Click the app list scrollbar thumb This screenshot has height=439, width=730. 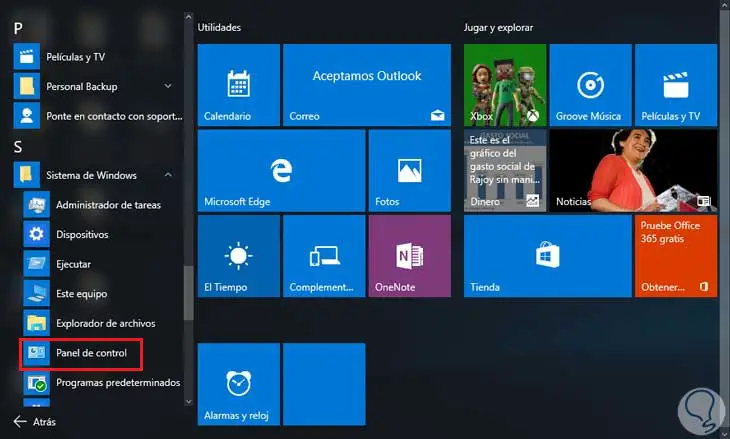click(189, 293)
